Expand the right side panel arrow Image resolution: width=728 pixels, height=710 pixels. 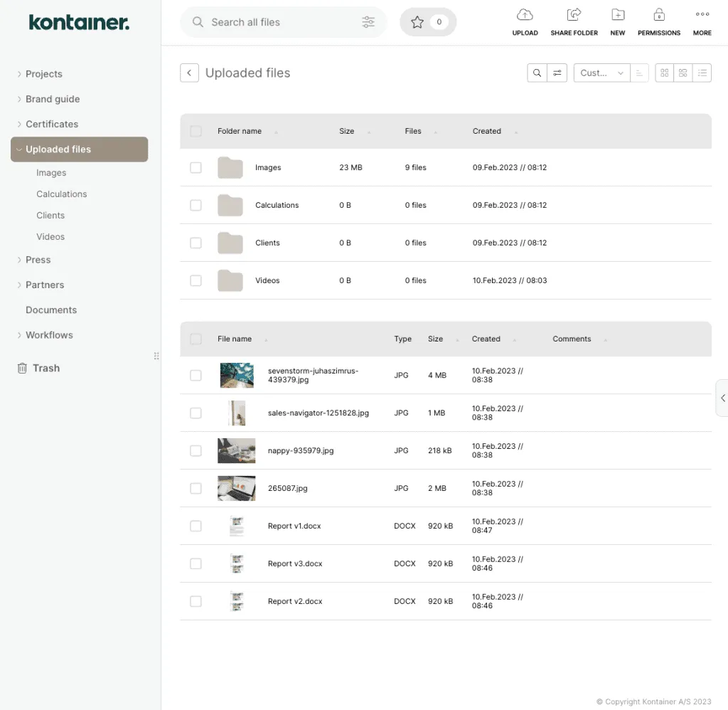(722, 398)
